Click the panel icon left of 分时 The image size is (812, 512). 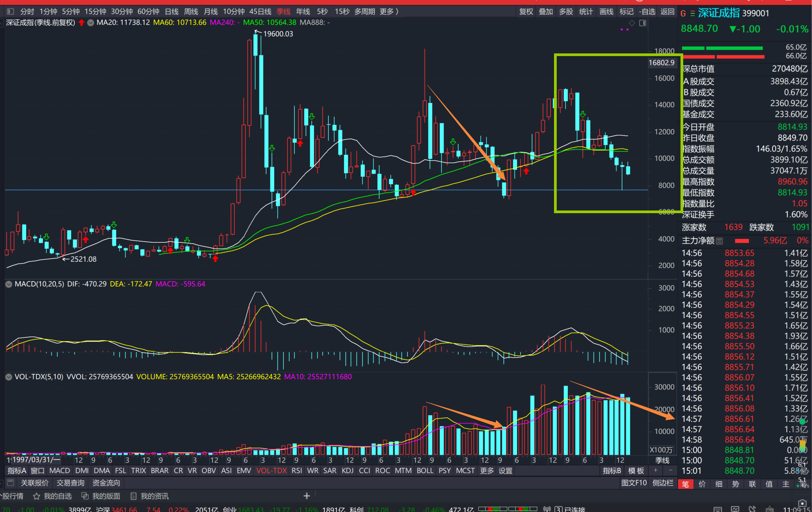(x=10, y=12)
